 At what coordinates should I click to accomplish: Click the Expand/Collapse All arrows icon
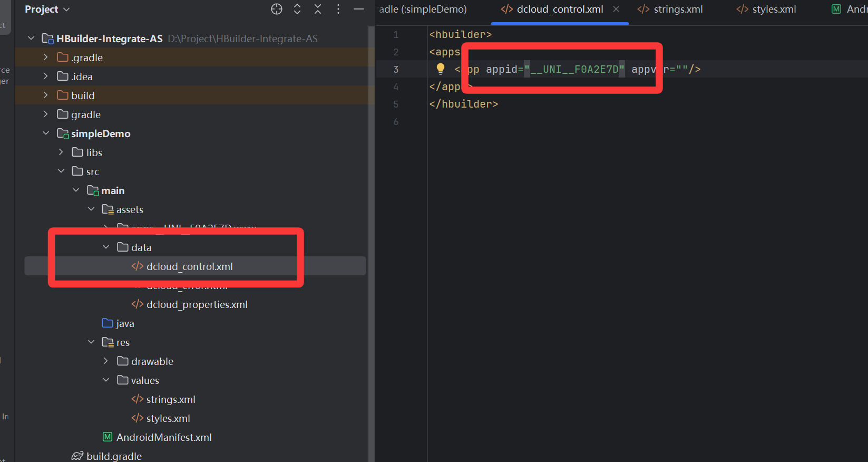click(x=297, y=9)
